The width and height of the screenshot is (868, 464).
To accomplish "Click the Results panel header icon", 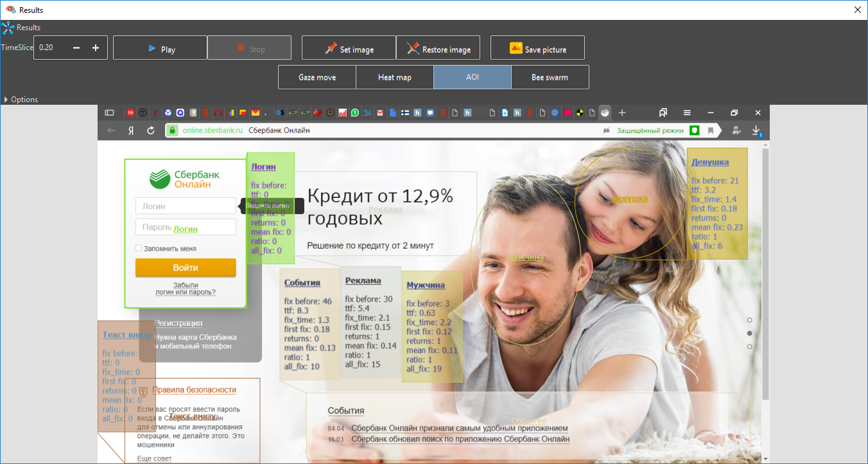I will (x=8, y=28).
